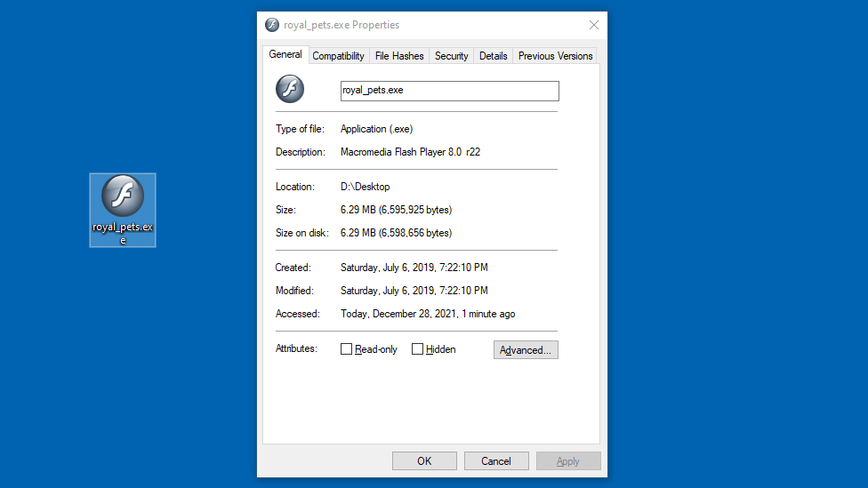The height and width of the screenshot is (488, 868).
Task: Open Advanced attributes dialog
Action: (526, 350)
